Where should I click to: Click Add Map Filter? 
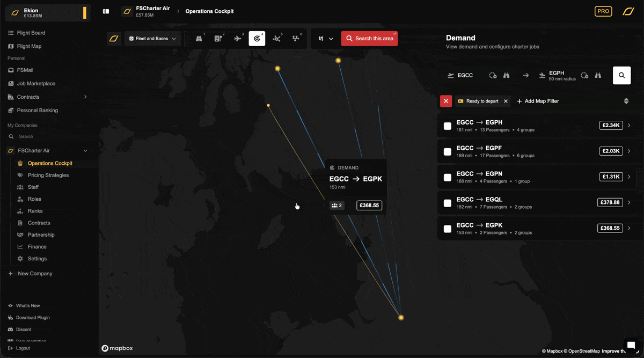point(538,101)
